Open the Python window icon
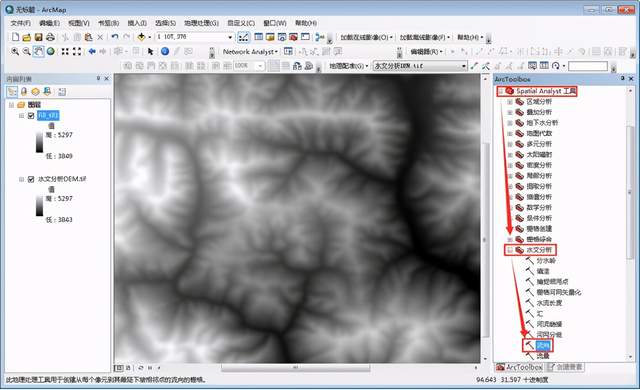 tap(305, 37)
